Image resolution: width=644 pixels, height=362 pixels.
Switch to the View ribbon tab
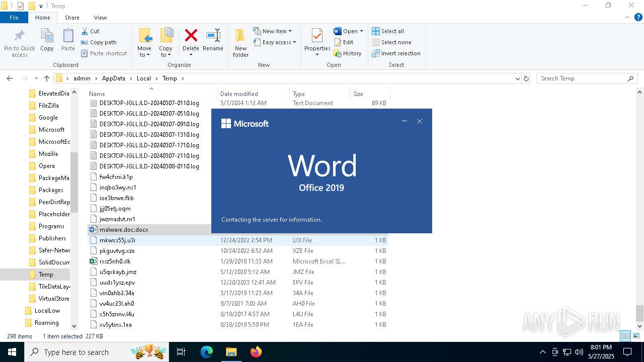[x=100, y=18]
